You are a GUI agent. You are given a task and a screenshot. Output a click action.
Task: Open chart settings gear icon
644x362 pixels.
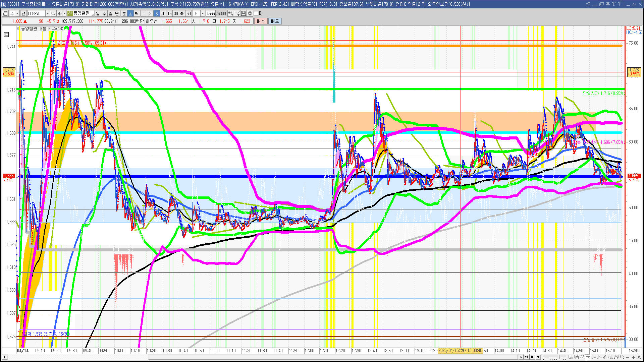pyautogui.click(x=250, y=13)
